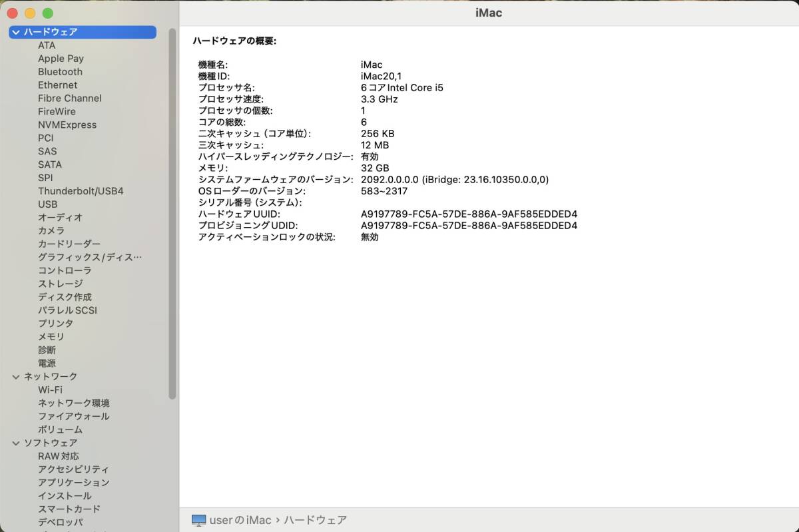Click the hardware UUID value text

[x=469, y=214]
